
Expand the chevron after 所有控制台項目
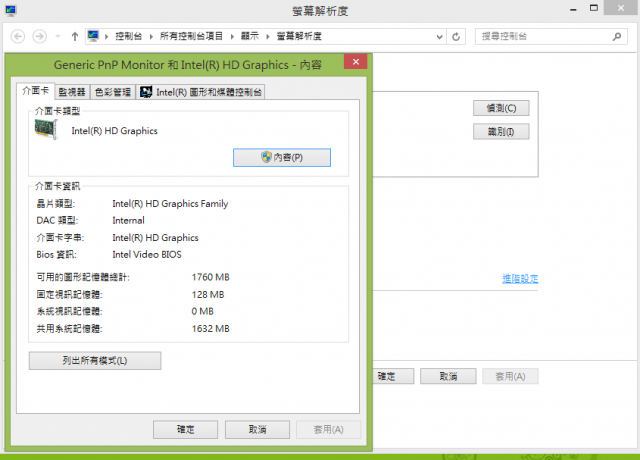coord(232,37)
